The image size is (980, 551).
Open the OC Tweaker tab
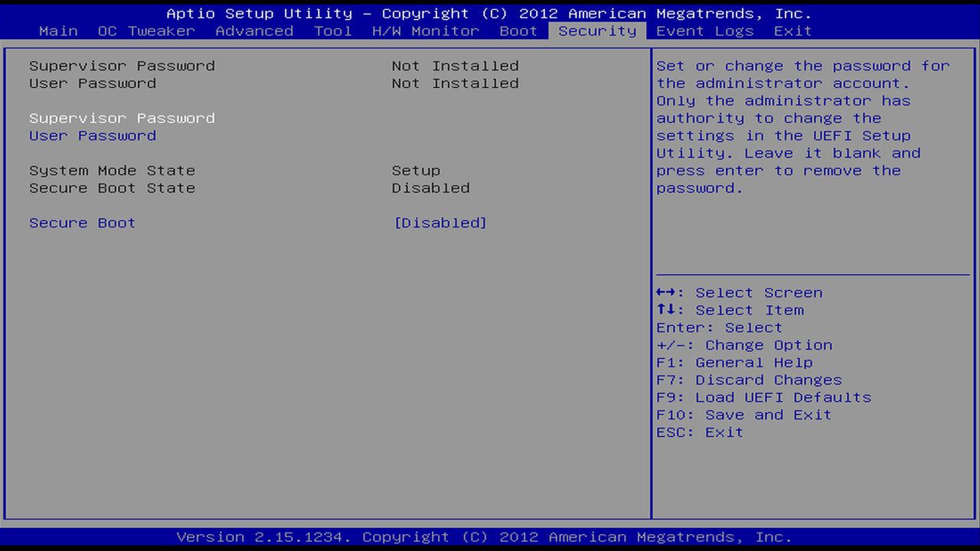146,31
